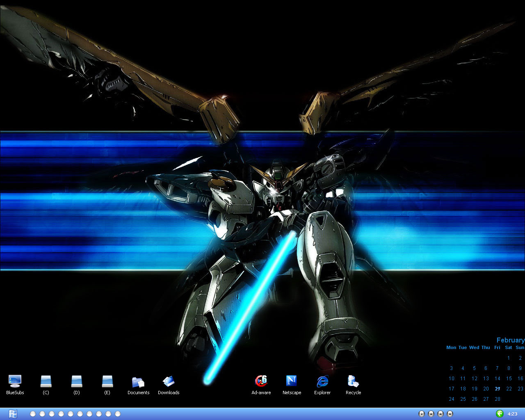Select date 26 in February calendar
525x420 pixels.
[475, 399]
